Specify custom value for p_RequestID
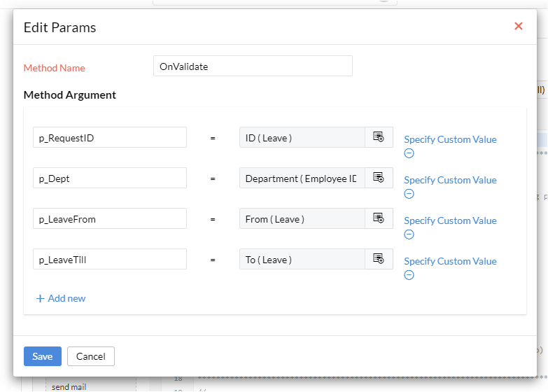The image size is (548, 392). pos(450,139)
